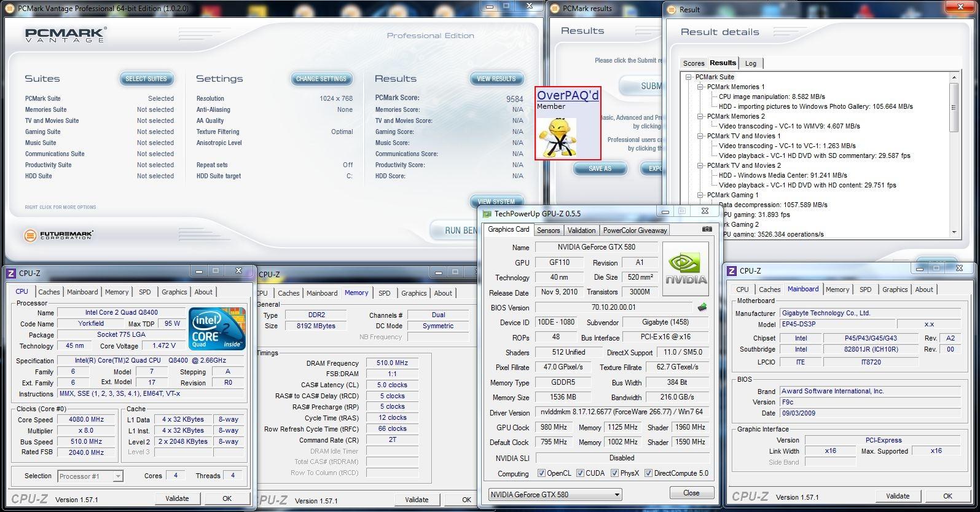
Task: Toggle the OpenCL checkbox in GPU-Z
Action: (541, 473)
